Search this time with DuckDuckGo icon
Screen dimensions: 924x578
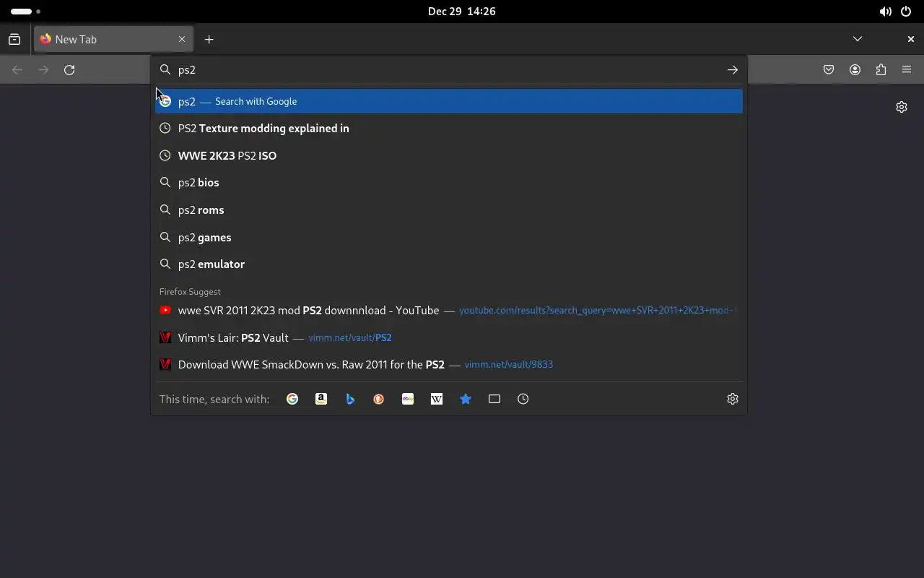379,399
